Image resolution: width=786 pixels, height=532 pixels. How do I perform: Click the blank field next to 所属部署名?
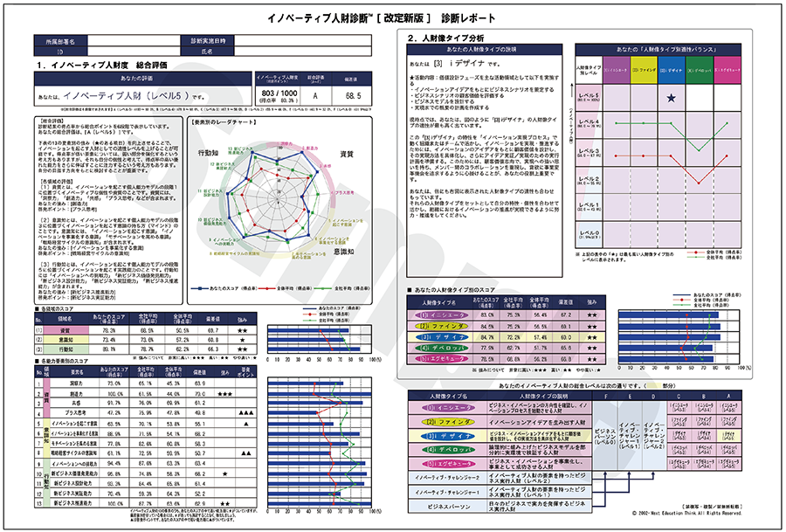click(134, 41)
